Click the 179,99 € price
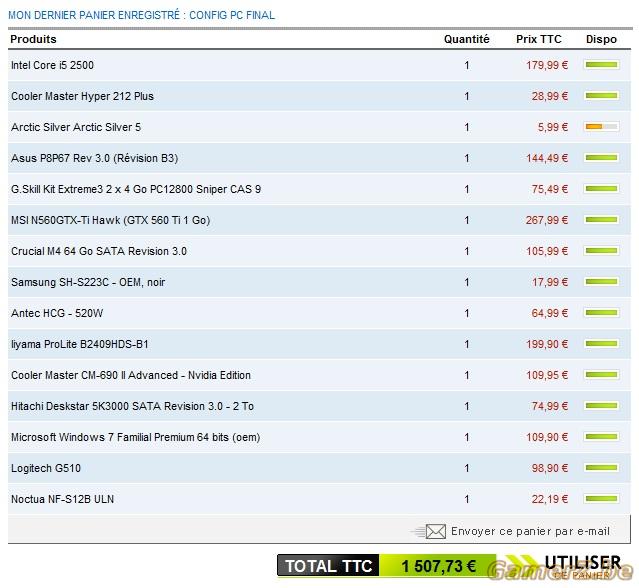The width and height of the screenshot is (639, 588). [x=547, y=65]
